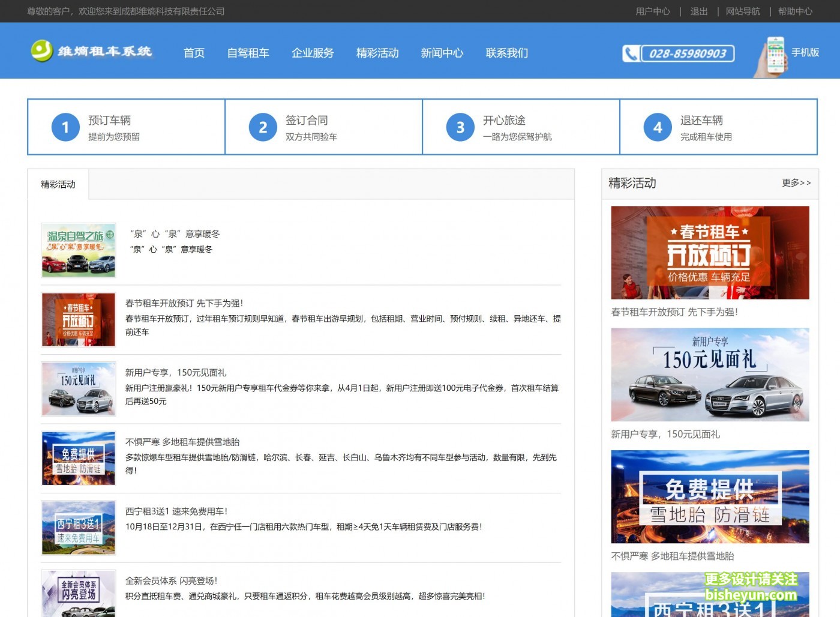840x617 pixels.
Task: Open the 温泉自驾之旅 list thumbnail
Action: click(79, 250)
